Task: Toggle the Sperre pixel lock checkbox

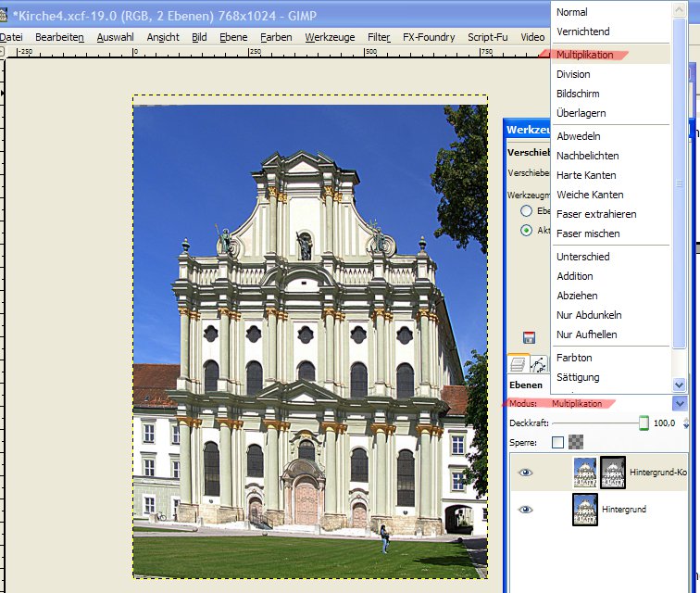Action: click(x=557, y=442)
